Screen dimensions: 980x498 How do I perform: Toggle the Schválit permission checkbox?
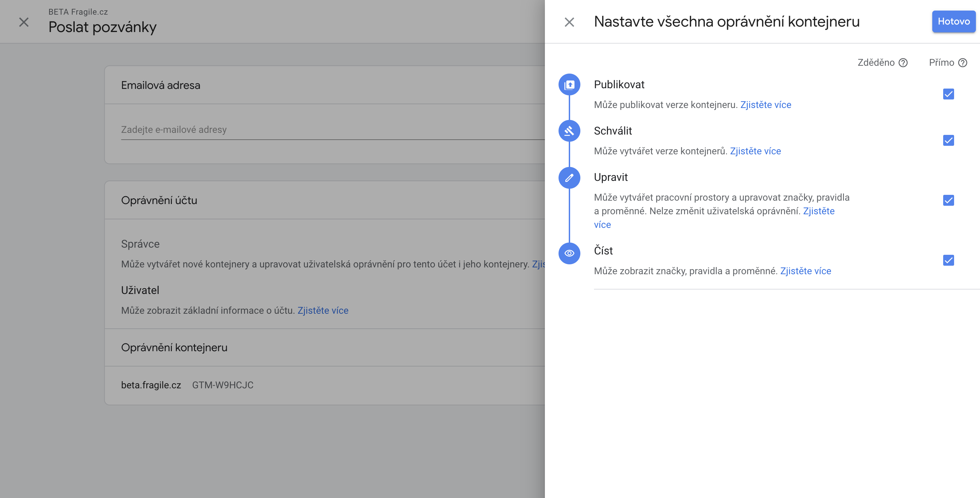(948, 140)
